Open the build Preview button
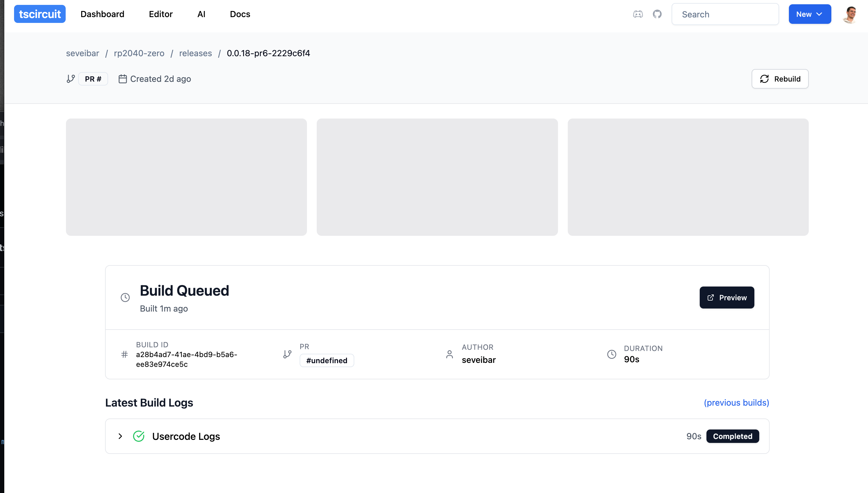Screen dimensions: 868x493 (x=727, y=297)
